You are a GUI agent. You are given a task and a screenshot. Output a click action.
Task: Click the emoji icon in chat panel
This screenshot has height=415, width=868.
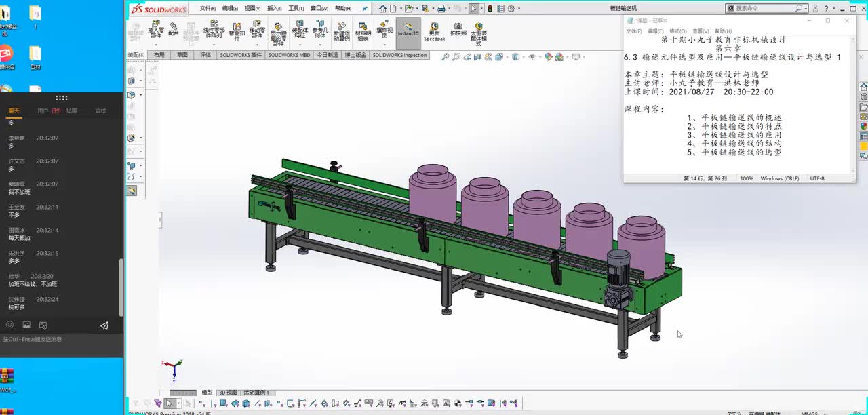click(9, 325)
